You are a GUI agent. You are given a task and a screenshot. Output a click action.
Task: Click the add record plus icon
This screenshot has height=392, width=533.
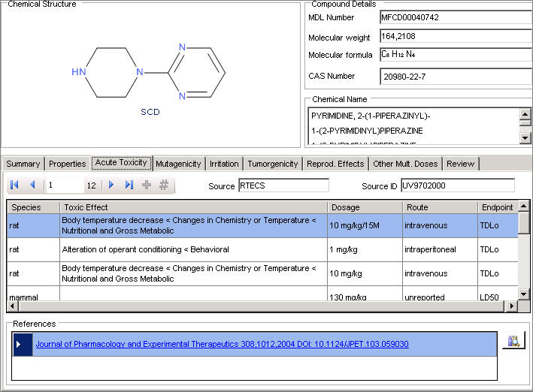(147, 185)
